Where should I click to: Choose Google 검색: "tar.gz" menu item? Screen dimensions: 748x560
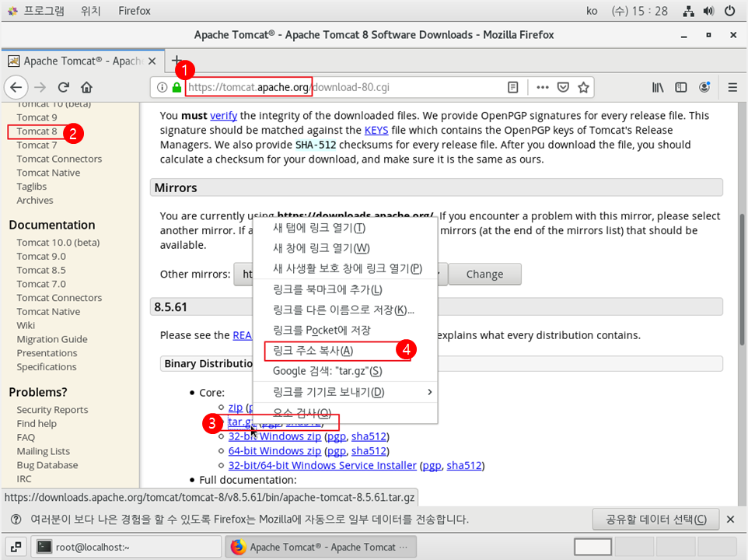tap(345, 371)
